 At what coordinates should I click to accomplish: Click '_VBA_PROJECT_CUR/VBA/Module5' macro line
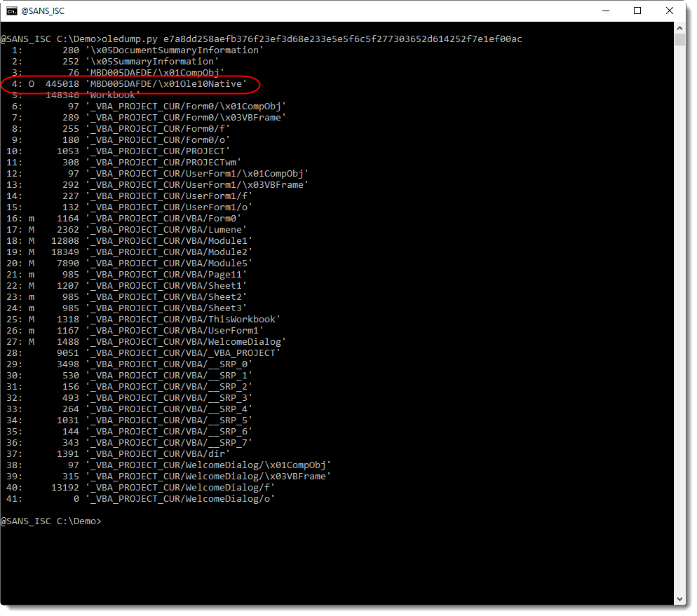[129, 263]
